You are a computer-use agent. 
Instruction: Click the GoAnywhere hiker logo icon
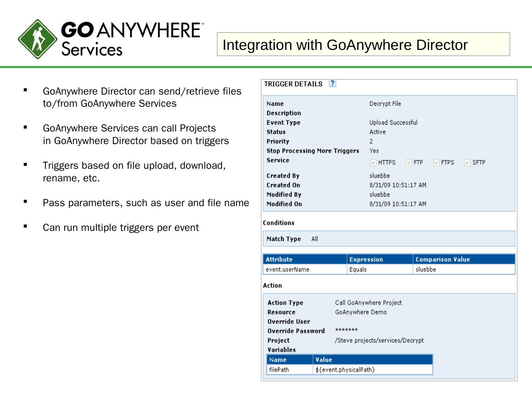tap(37, 39)
